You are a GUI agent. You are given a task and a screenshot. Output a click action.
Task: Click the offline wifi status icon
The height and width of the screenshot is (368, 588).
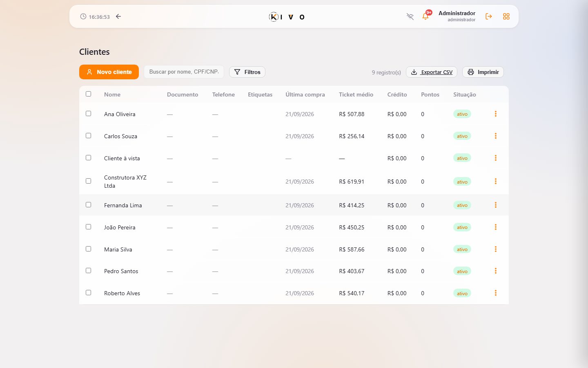(410, 16)
